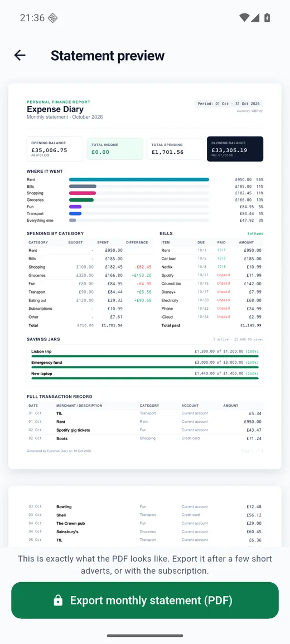The width and height of the screenshot is (290, 644).
Task: Tap the cellular signal icon
Action: pos(255,18)
